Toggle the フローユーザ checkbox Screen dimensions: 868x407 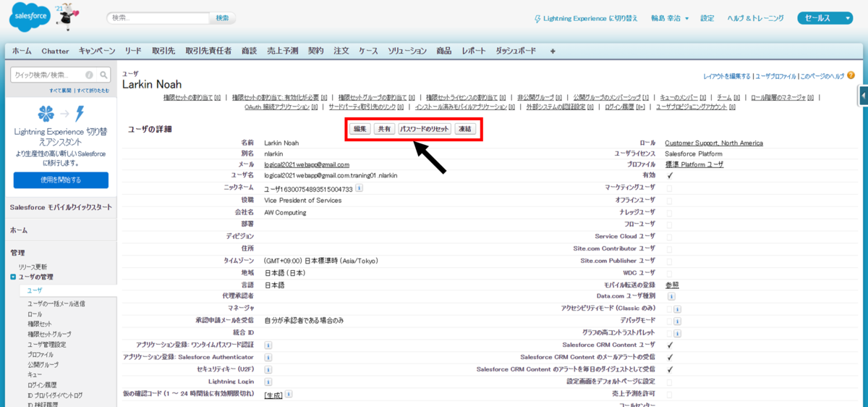[669, 225]
